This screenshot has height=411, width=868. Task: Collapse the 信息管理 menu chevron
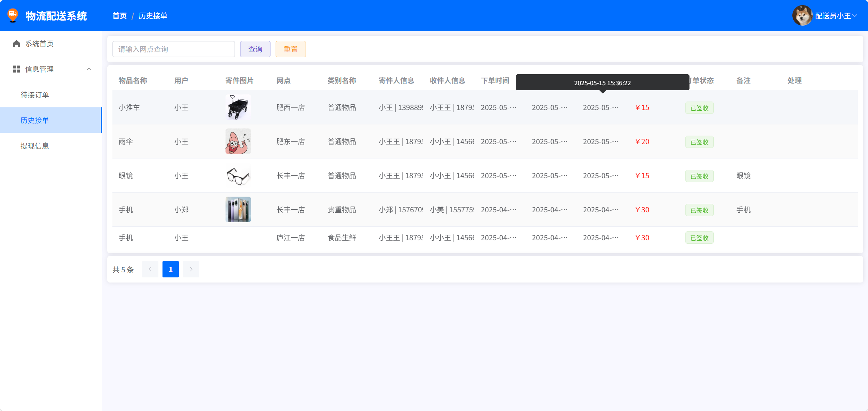pos(89,69)
